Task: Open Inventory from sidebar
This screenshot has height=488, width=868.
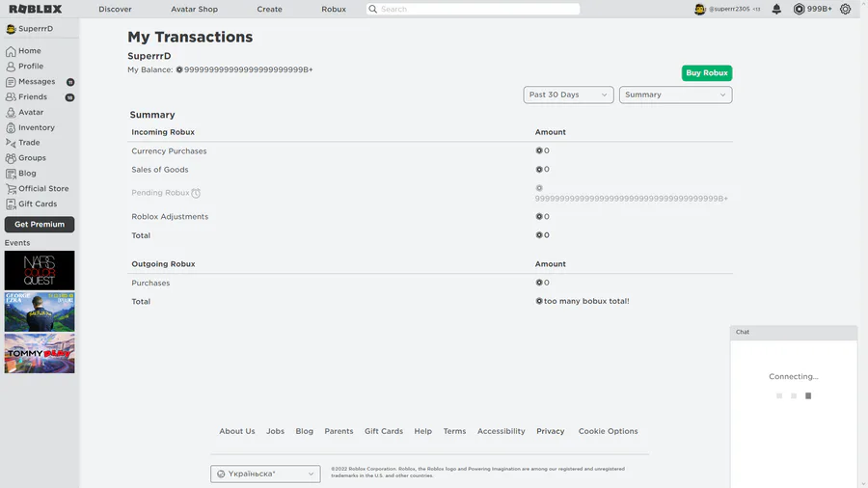Action: pos(11,127)
